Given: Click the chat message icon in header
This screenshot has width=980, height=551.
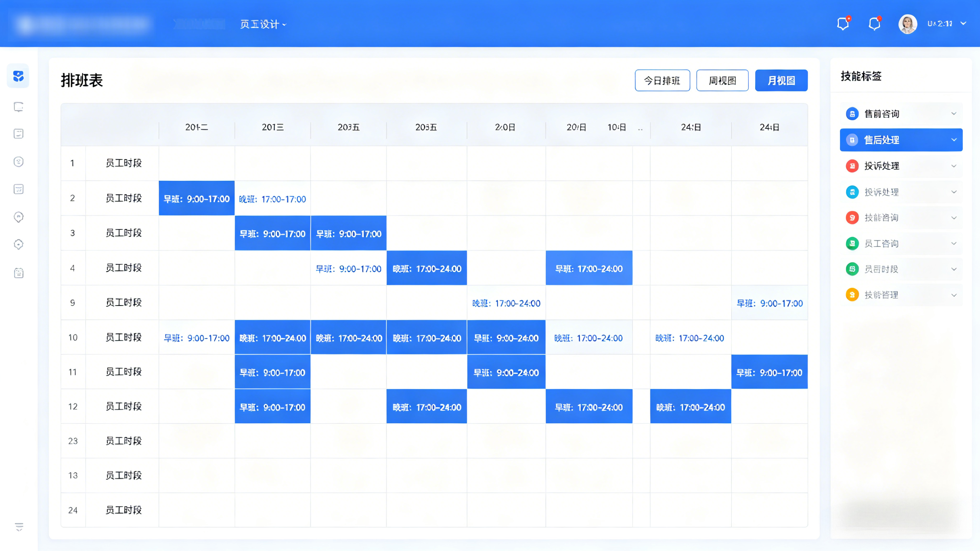Looking at the screenshot, I should click(843, 24).
